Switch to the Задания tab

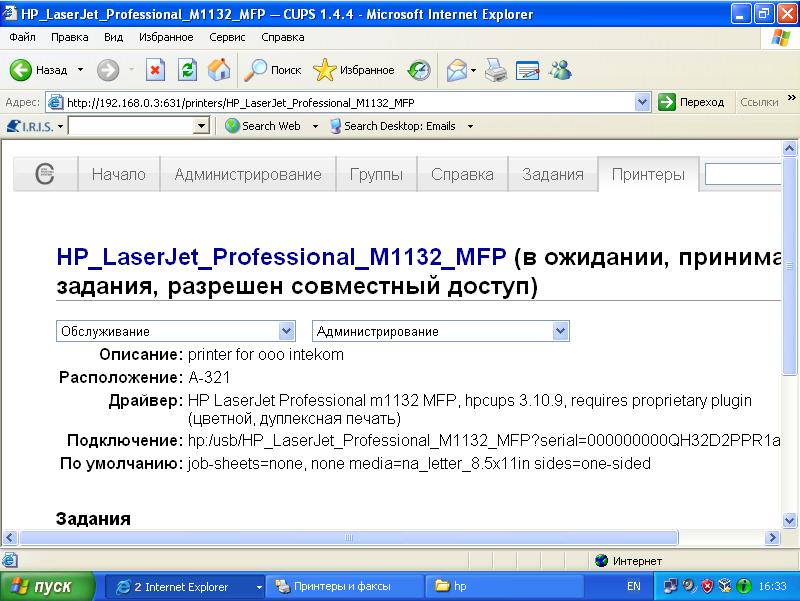point(553,174)
